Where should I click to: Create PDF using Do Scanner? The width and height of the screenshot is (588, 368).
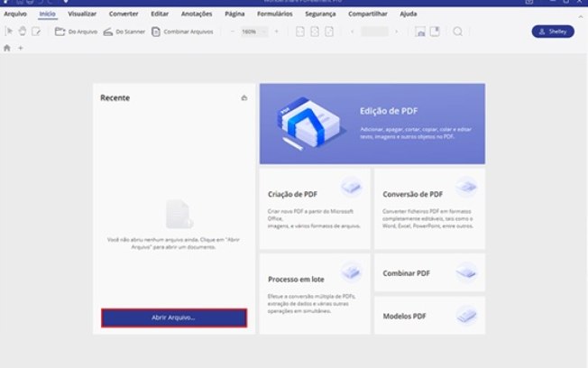(x=124, y=32)
